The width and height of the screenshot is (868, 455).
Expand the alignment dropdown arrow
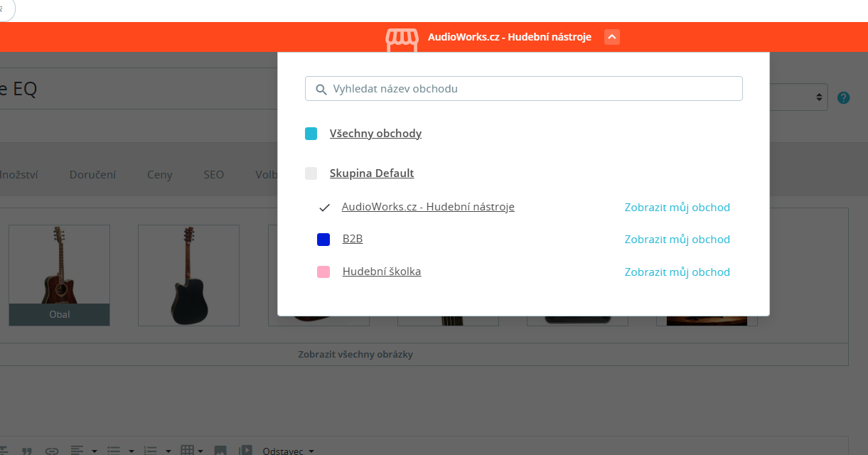pyautogui.click(x=94, y=451)
